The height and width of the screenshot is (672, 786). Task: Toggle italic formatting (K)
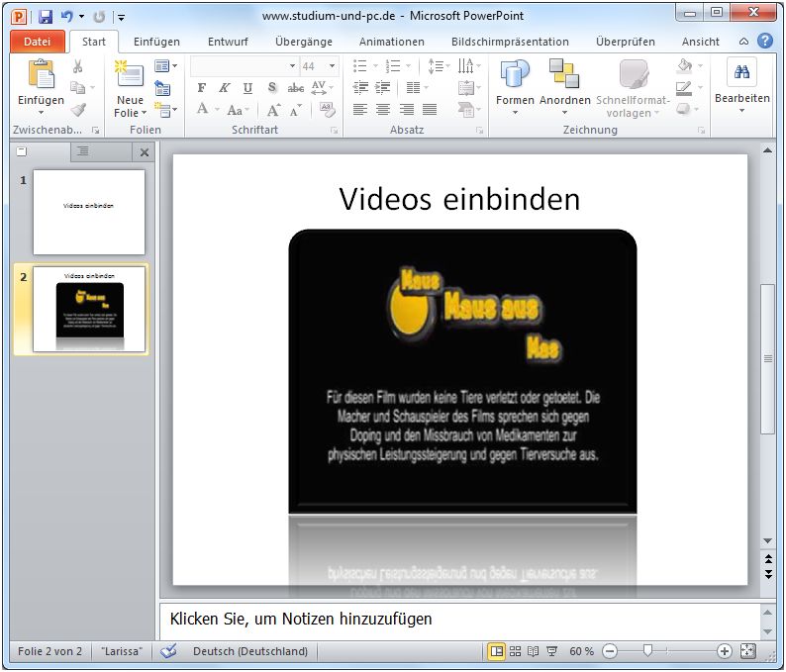224,88
